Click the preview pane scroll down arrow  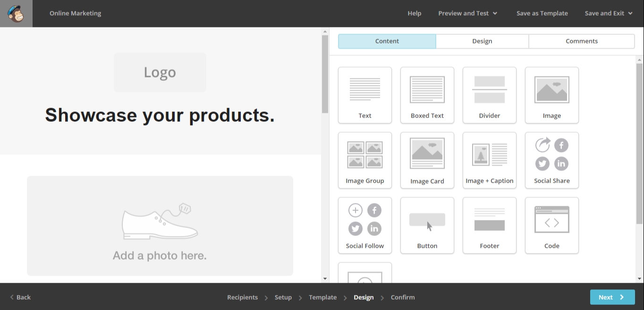[325, 279]
